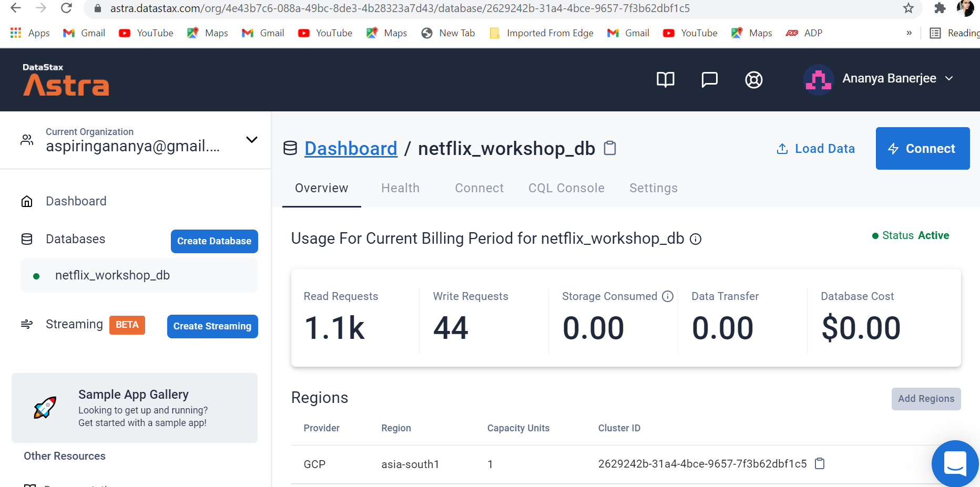Click Create Database
The height and width of the screenshot is (487, 980).
(214, 241)
